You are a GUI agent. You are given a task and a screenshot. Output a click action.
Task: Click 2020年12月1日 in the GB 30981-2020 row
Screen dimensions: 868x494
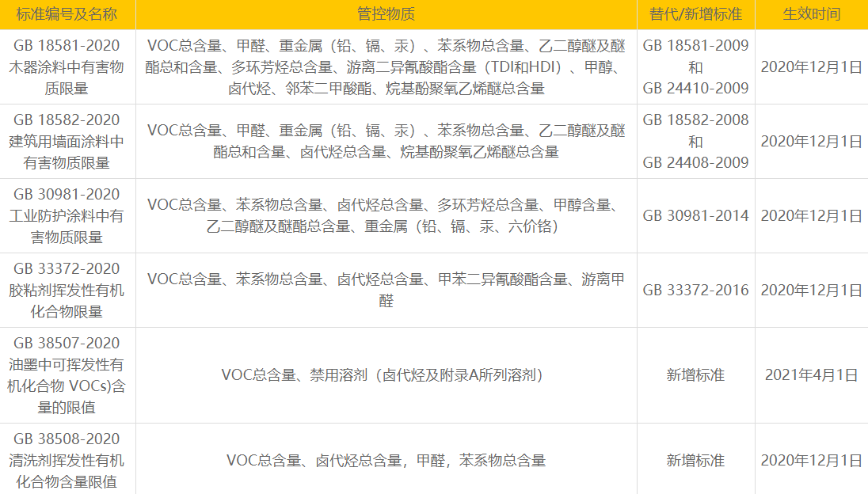pos(812,216)
